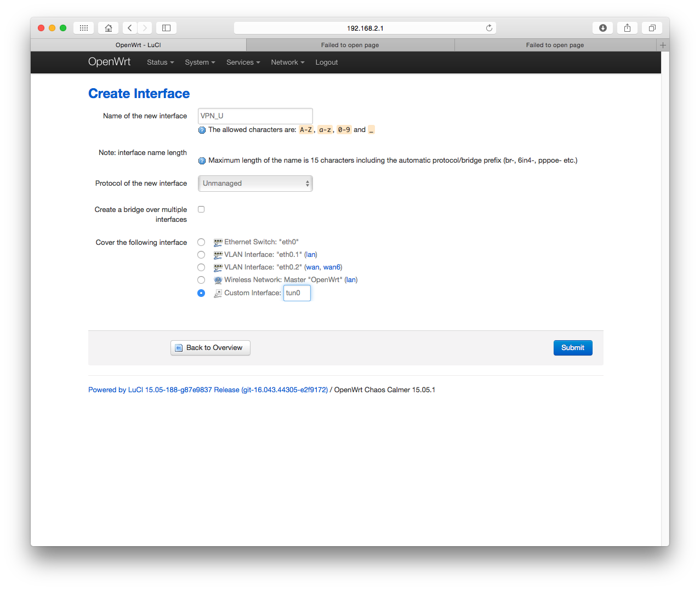Select the Ethernet Switch eth0 radio button
The height and width of the screenshot is (590, 700).
(x=201, y=242)
